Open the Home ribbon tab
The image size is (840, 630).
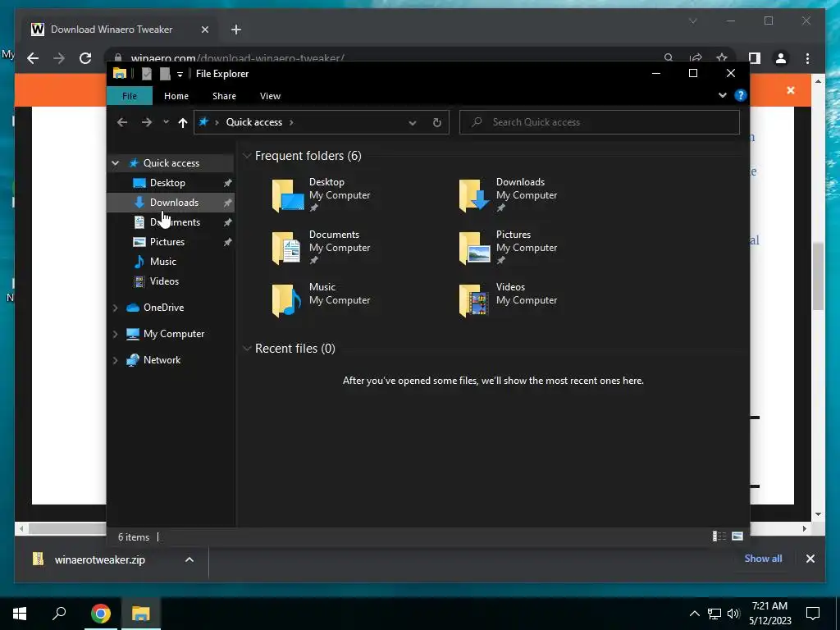176,96
